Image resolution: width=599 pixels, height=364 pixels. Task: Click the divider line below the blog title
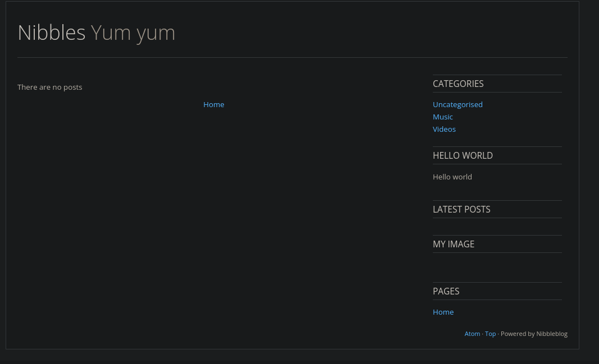pyautogui.click(x=292, y=58)
